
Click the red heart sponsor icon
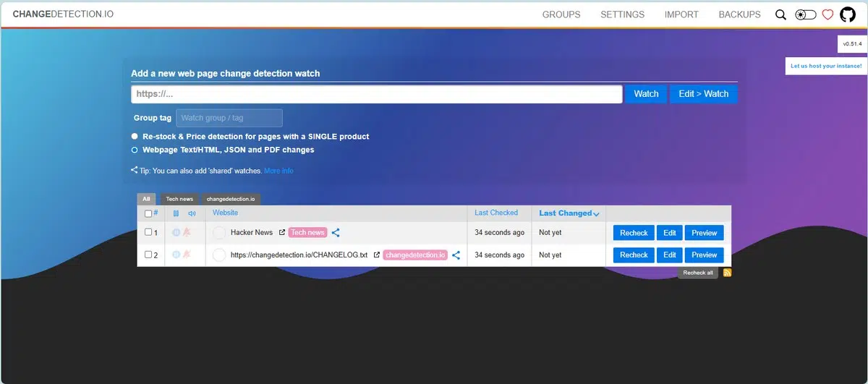click(827, 14)
